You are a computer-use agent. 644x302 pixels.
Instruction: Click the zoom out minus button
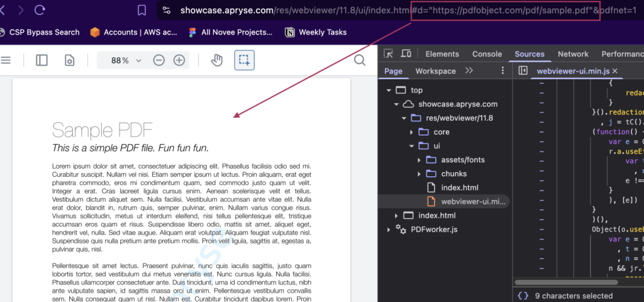(159, 60)
